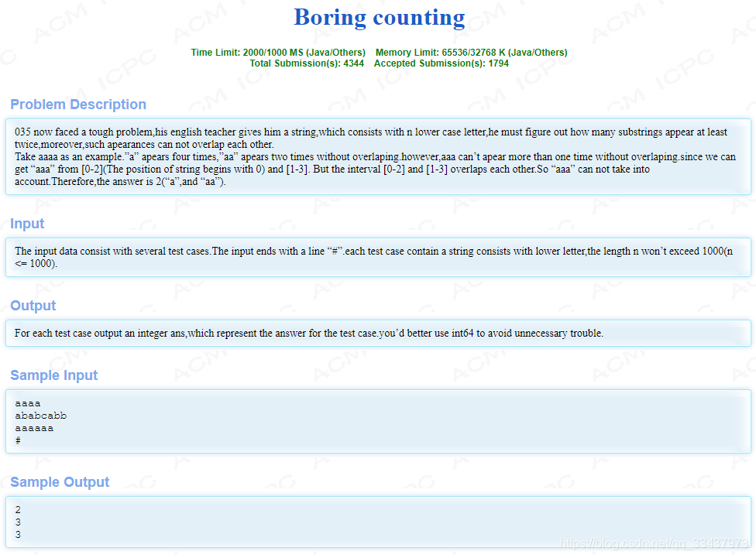Click the sample input line 'ababcabb'
The image size is (756, 558).
[x=40, y=416]
